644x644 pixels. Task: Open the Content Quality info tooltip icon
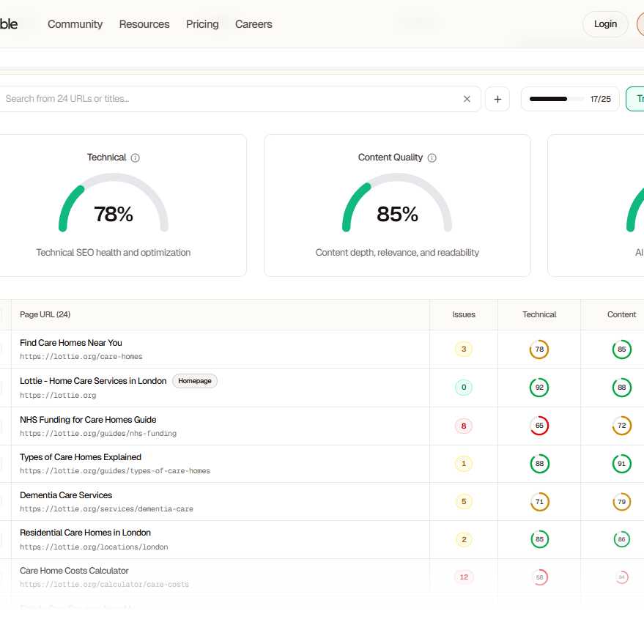click(432, 158)
